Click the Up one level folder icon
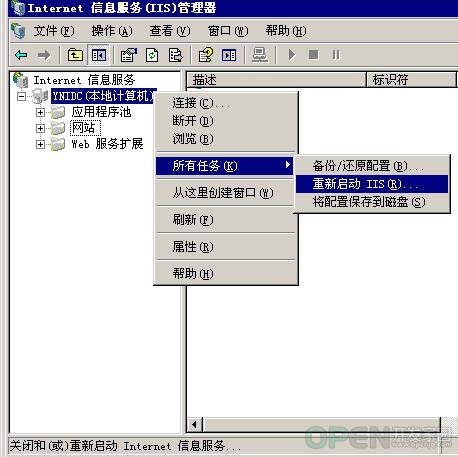The image size is (458, 457). [x=75, y=55]
